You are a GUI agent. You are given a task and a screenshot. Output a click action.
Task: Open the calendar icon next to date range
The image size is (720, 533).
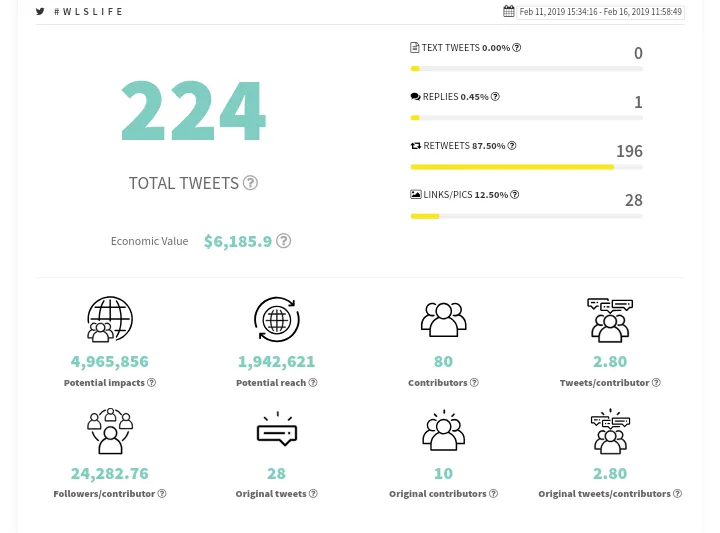tap(508, 11)
